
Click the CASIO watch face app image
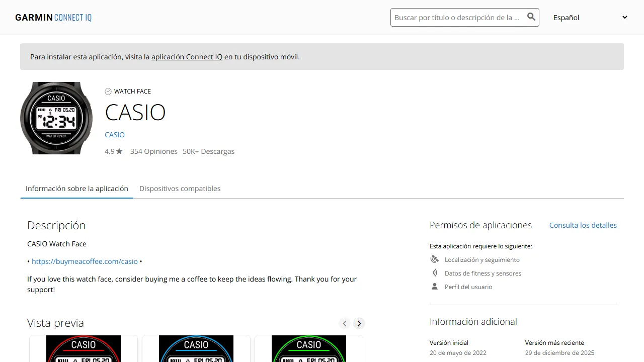[x=56, y=118]
